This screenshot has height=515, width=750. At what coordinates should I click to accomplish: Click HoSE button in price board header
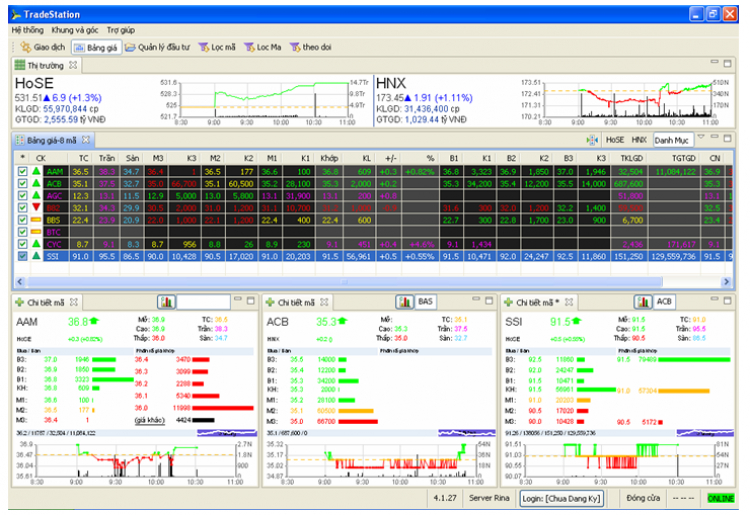(615, 140)
